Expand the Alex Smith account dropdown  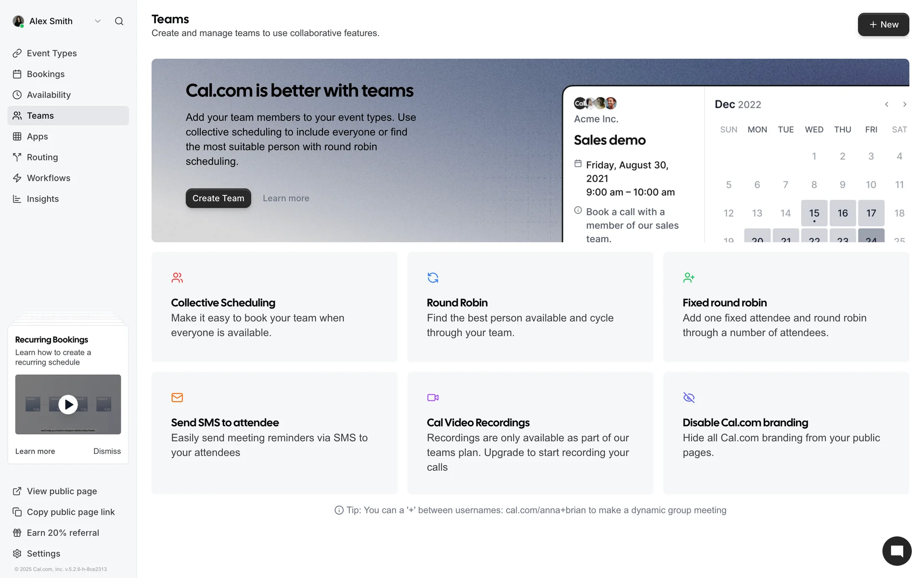click(x=98, y=21)
